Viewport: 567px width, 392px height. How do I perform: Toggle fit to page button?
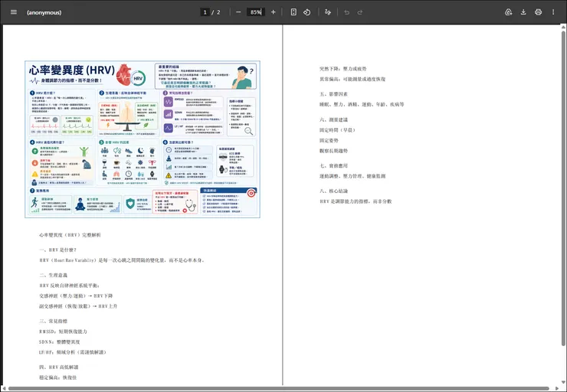(293, 12)
